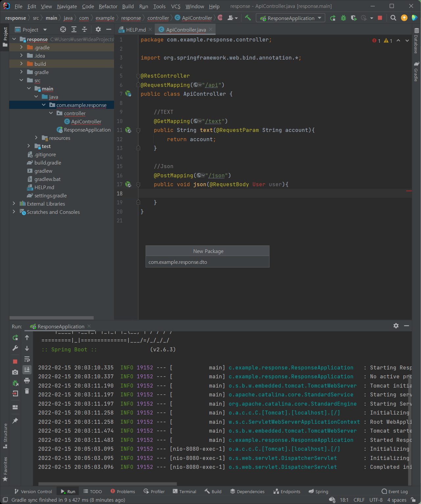This screenshot has height=504, width=421.
Task: Stop process with Run panel red square
Action: coord(15,362)
